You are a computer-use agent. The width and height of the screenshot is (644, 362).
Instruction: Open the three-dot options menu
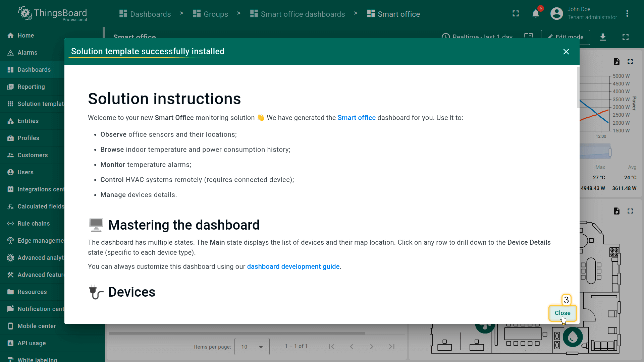click(627, 14)
